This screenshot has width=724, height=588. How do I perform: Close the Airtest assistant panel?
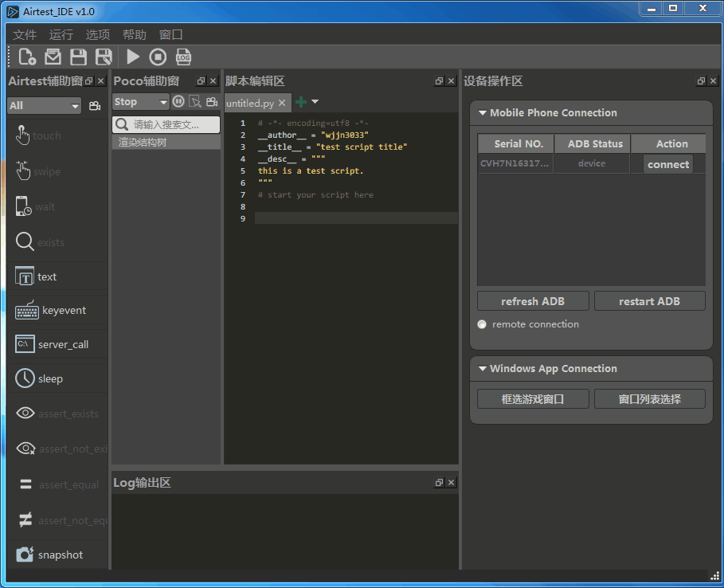tap(101, 80)
